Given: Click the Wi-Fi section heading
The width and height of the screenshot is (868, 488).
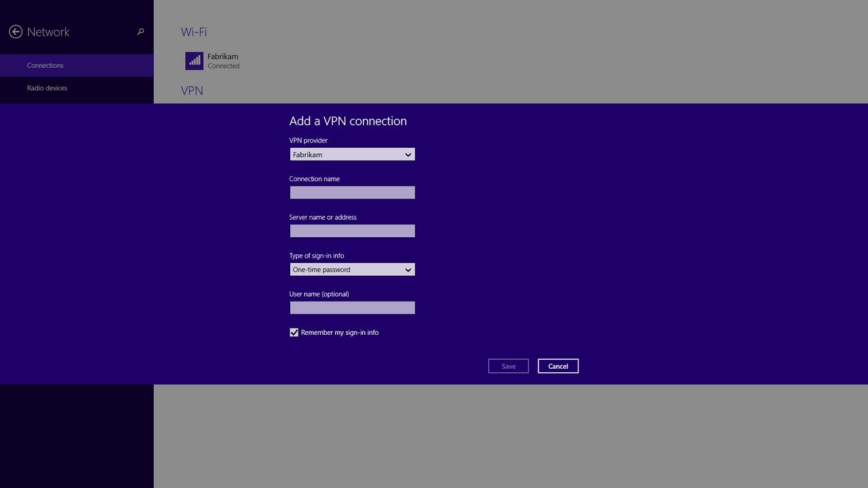Looking at the screenshot, I should pyautogui.click(x=194, y=32).
